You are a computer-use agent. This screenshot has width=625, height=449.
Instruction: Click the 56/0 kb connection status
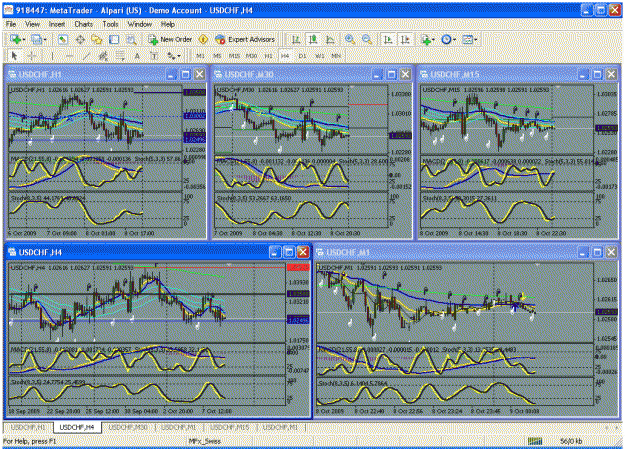(x=571, y=441)
